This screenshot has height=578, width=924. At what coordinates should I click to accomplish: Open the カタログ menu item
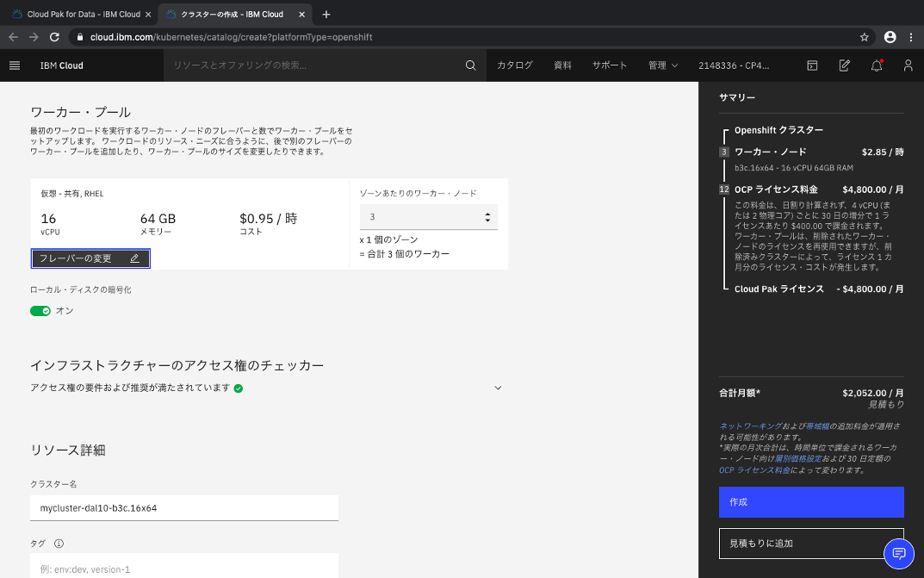click(514, 65)
